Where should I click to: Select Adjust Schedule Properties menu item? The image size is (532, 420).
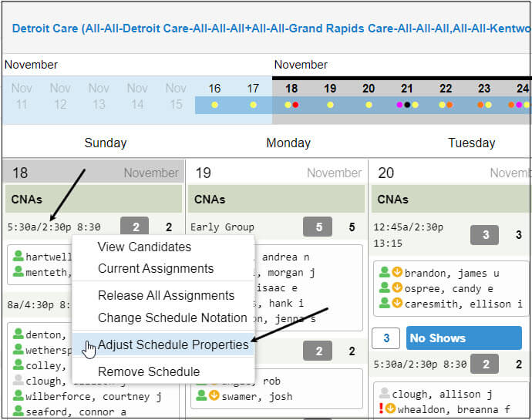pos(173,344)
